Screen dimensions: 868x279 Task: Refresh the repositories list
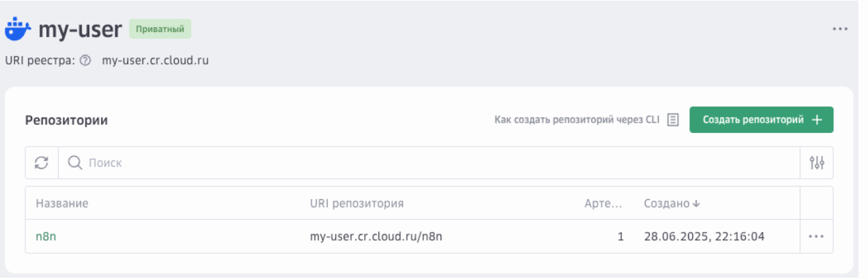point(42,163)
